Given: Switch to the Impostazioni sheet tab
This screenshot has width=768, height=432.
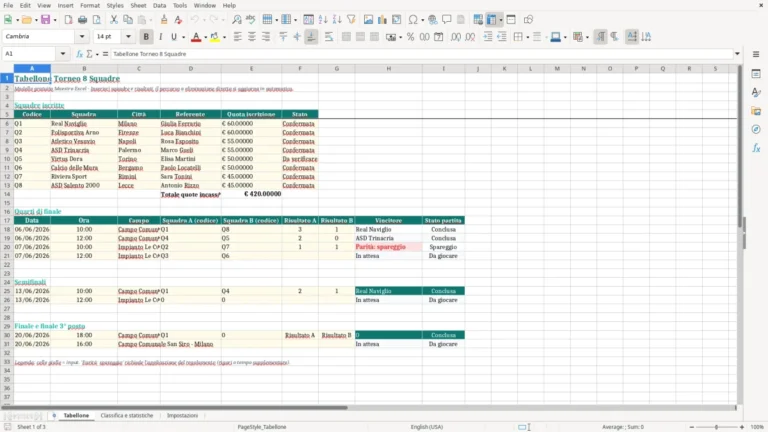Looking at the screenshot, I should [x=182, y=415].
